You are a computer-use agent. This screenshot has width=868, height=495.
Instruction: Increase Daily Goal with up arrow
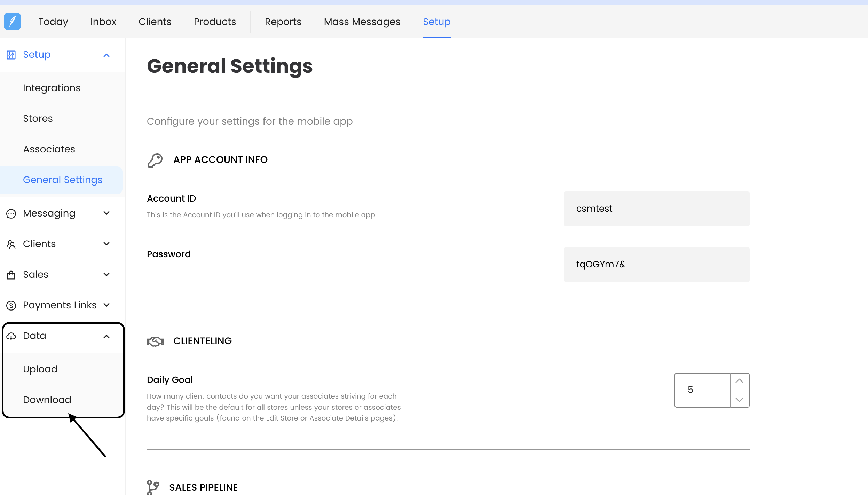[739, 381]
